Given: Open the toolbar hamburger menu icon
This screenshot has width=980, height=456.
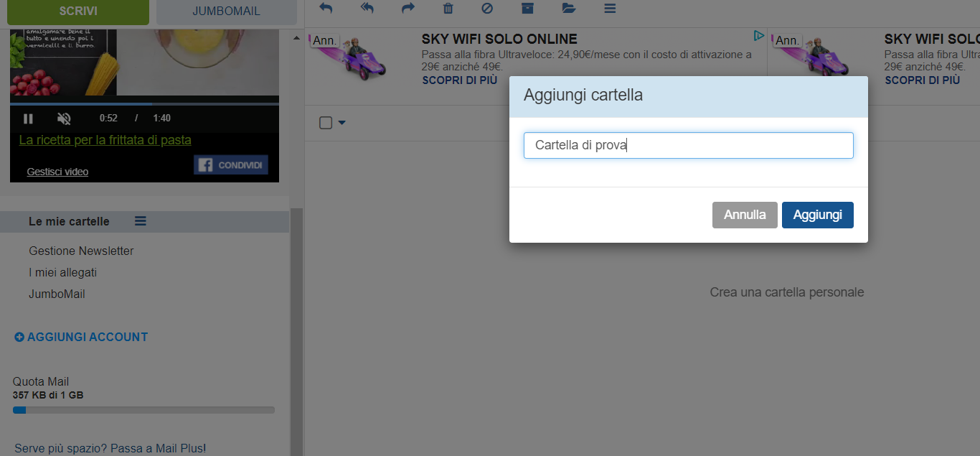Looking at the screenshot, I should point(610,9).
